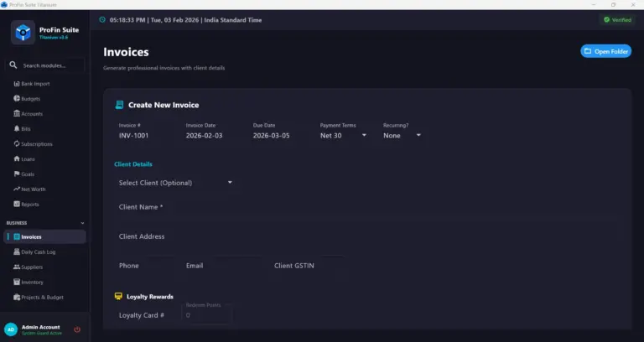The width and height of the screenshot is (644, 342).
Task: Click the System Guard Active text
Action: point(42,333)
